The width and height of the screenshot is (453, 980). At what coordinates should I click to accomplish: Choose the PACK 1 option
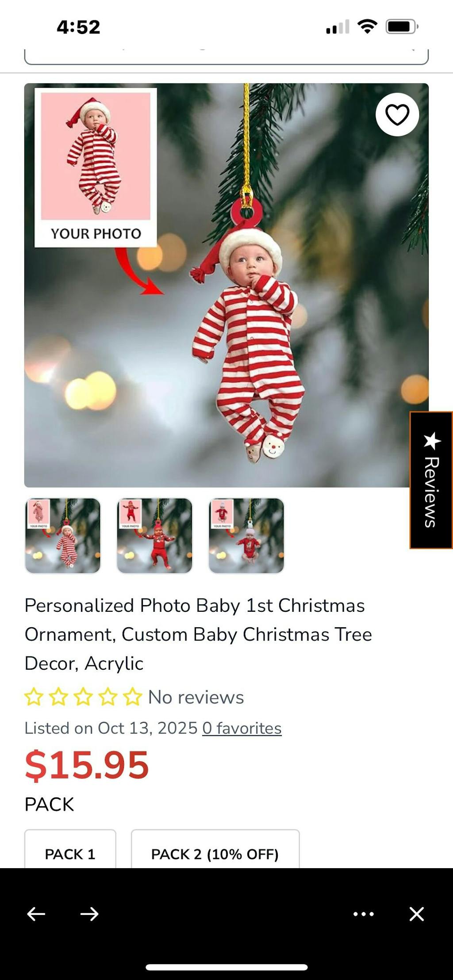pos(70,849)
